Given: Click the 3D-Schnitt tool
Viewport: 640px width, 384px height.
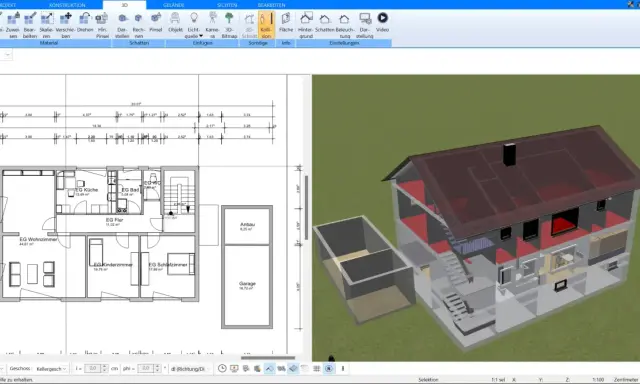Looking at the screenshot, I should click(249, 25).
